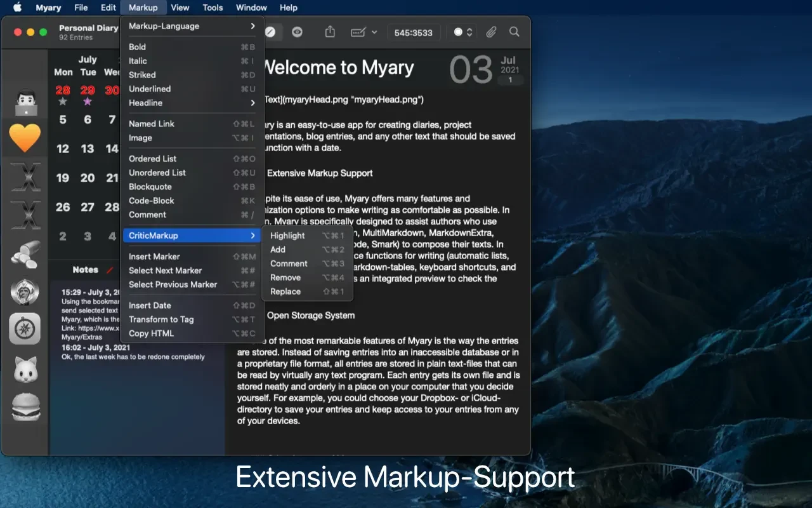Select the orange heart diary in the sidebar
This screenshot has height=508, width=812.
tap(25, 138)
